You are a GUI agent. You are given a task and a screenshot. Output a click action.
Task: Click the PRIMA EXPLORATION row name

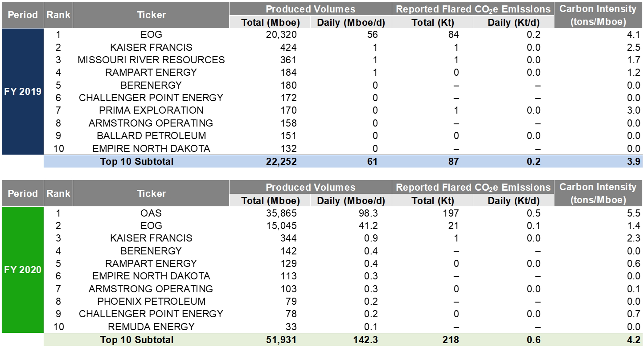151,111
